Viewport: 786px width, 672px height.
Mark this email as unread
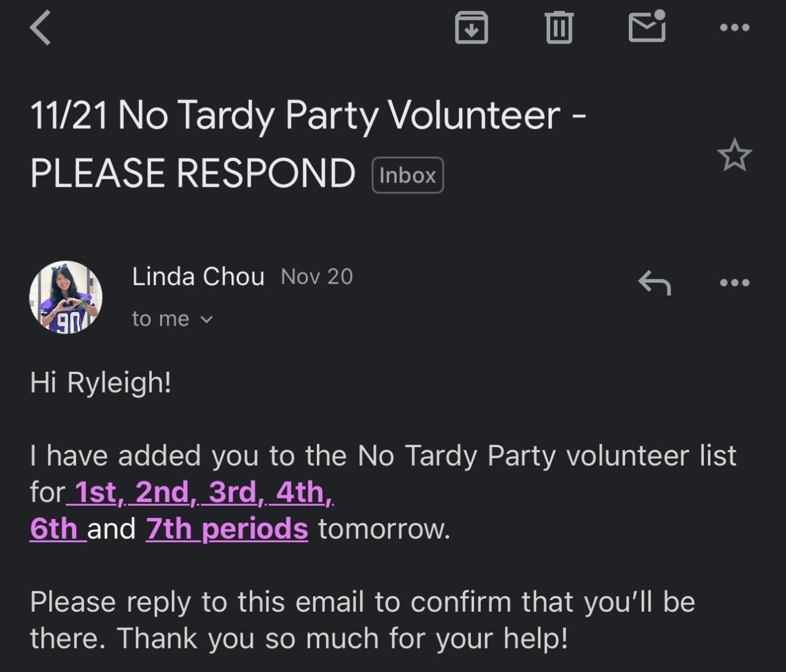coord(647,28)
